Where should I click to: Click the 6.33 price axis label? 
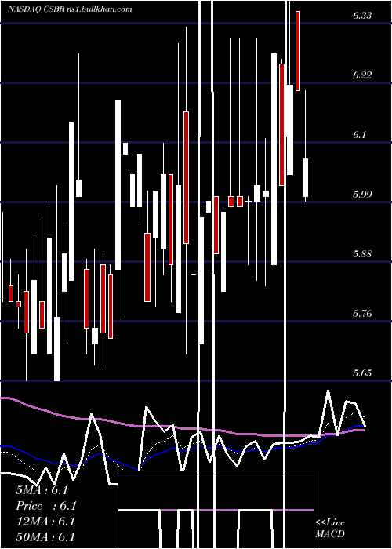pos(362,16)
